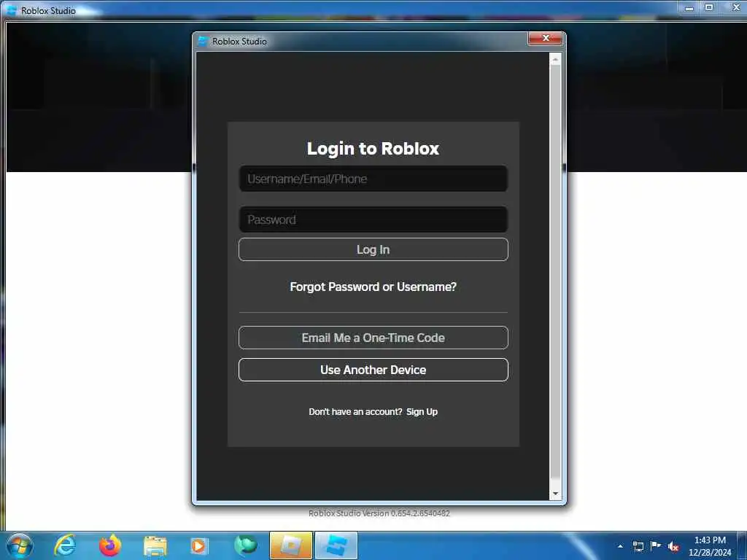Open Windows Media Player from taskbar
747x560 pixels.
[x=198, y=546]
